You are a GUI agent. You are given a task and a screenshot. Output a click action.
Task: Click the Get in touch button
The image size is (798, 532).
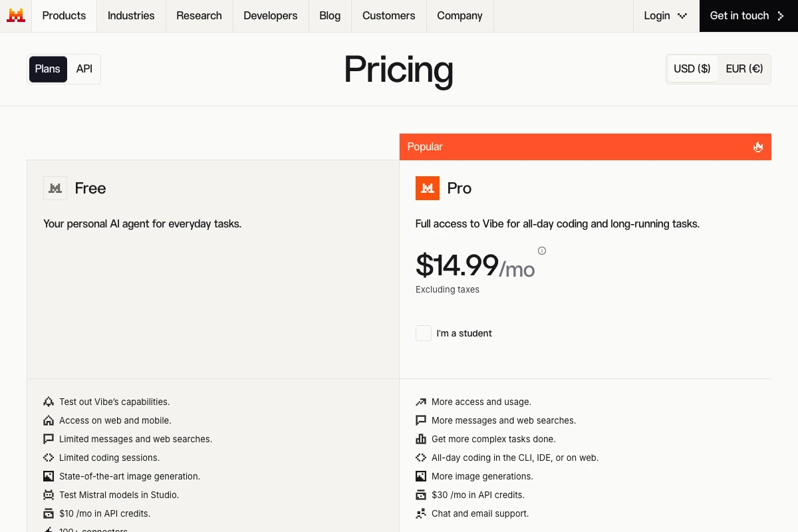(x=748, y=16)
